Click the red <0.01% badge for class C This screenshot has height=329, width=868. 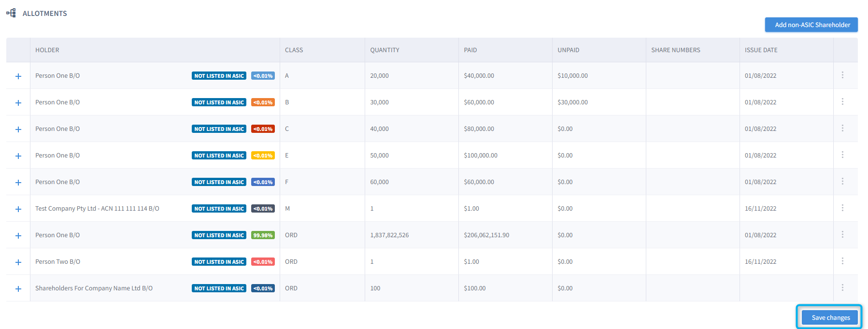click(x=263, y=129)
